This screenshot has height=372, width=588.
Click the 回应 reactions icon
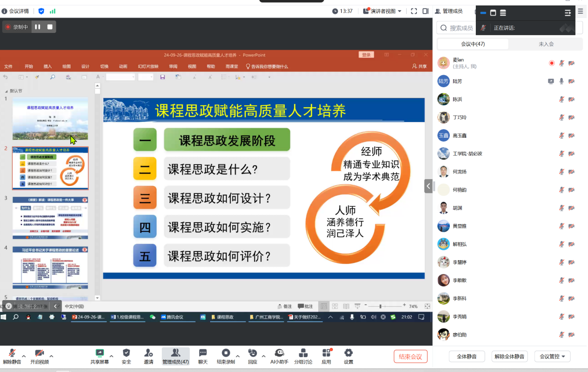(252, 356)
